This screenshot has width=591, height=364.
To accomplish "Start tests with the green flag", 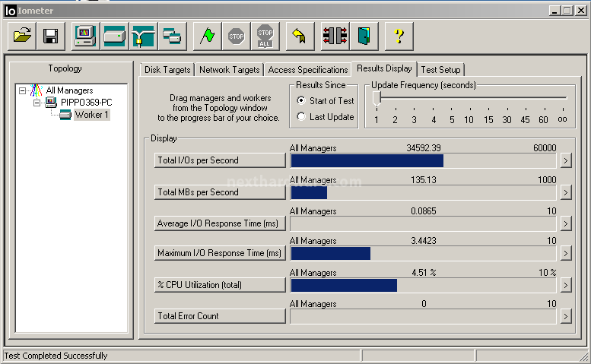I will pos(207,36).
